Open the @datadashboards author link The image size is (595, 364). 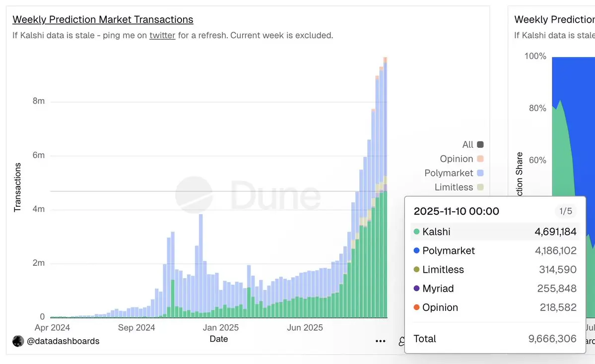click(63, 341)
